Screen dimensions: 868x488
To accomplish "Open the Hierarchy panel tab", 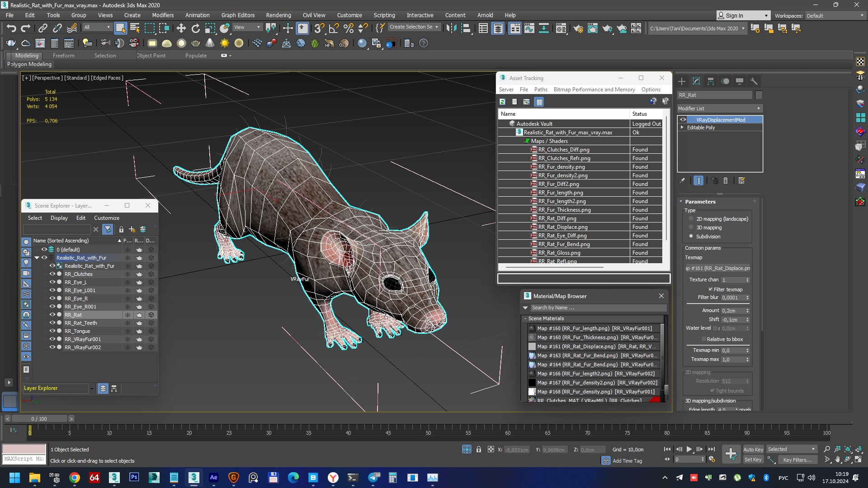I will point(711,81).
